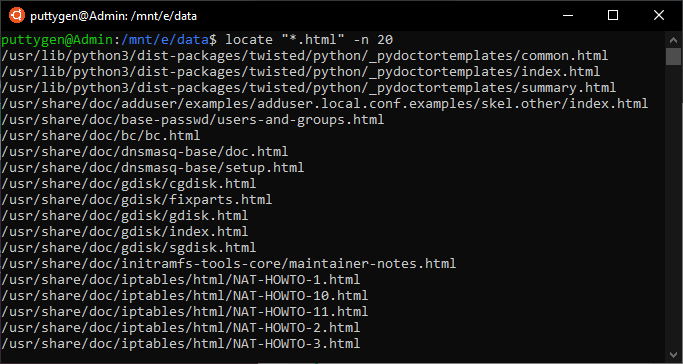Image resolution: width=683 pixels, height=364 pixels.
Task: Maximize the terminal window
Action: [x=613, y=16]
